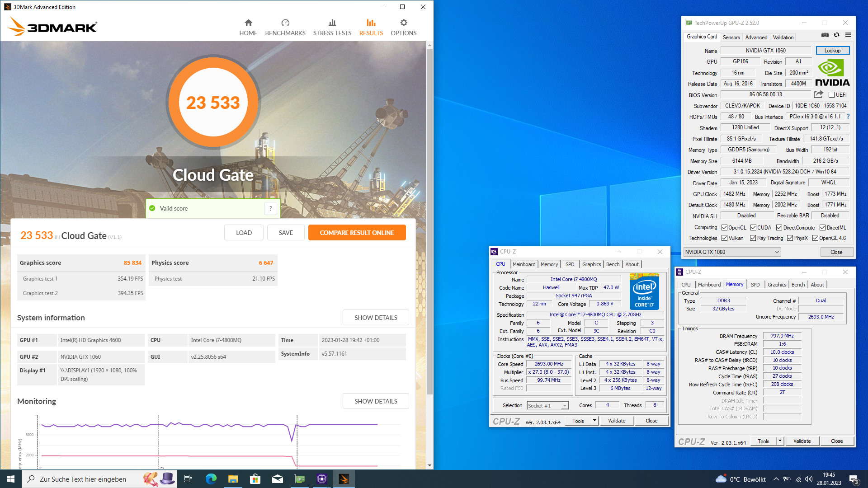Open the GPU-Z hamburger menu

(849, 35)
